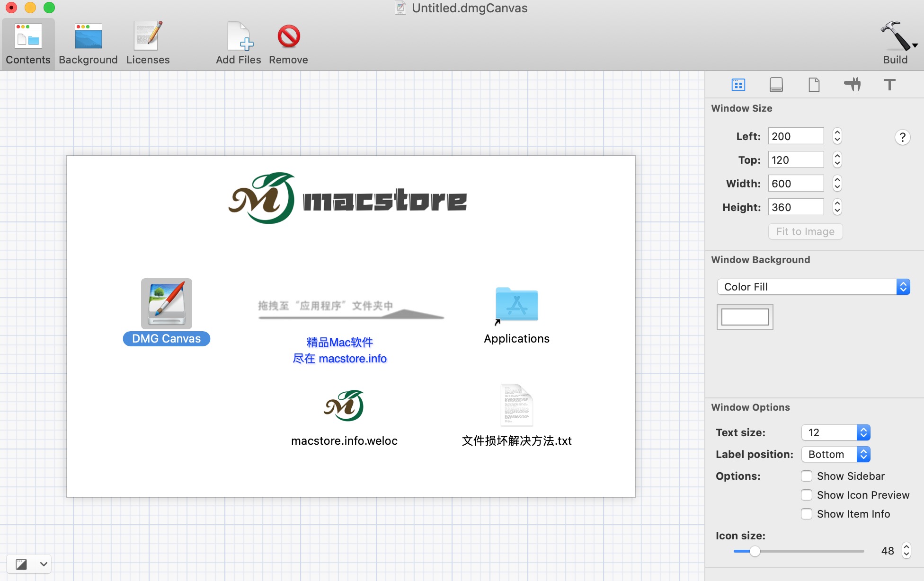Click the Untitled.dmgCanvas document title icon
Screen dimensions: 924x581
(x=400, y=8)
